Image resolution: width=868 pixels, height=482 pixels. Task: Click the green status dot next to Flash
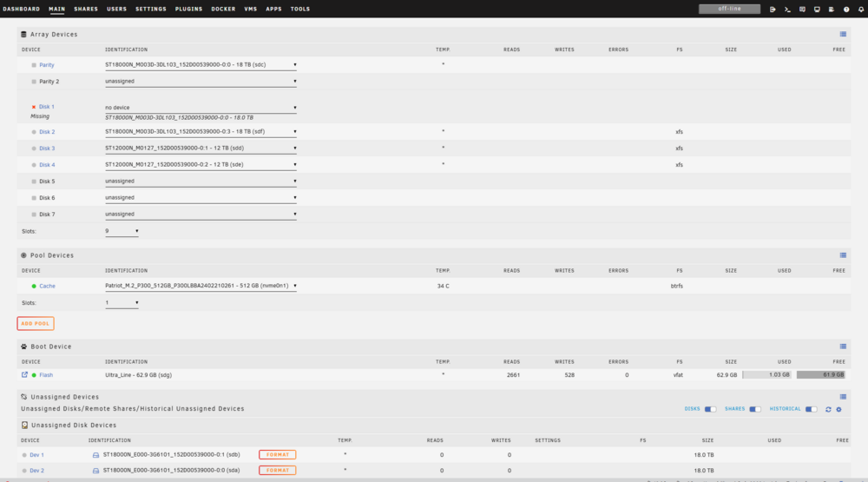(34, 375)
